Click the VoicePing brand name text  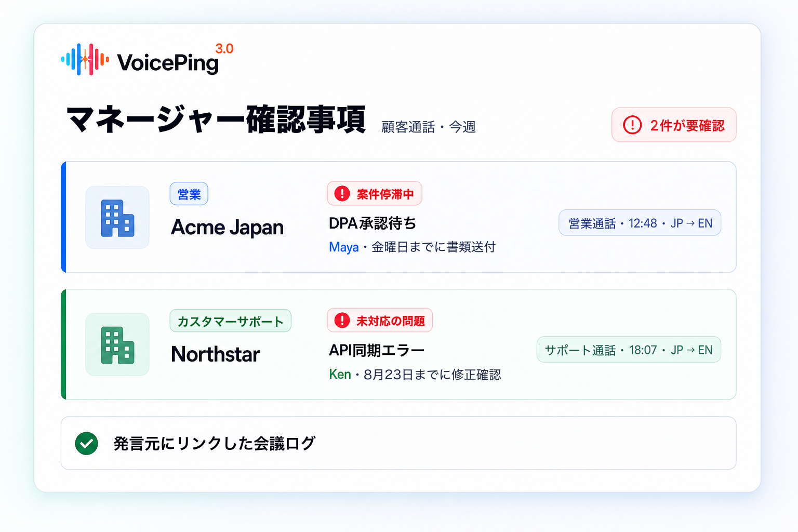click(x=168, y=63)
